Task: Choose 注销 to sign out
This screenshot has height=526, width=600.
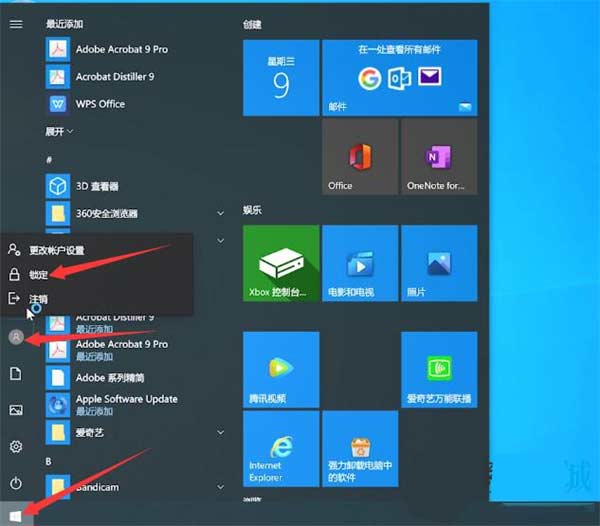Action: 96,298
